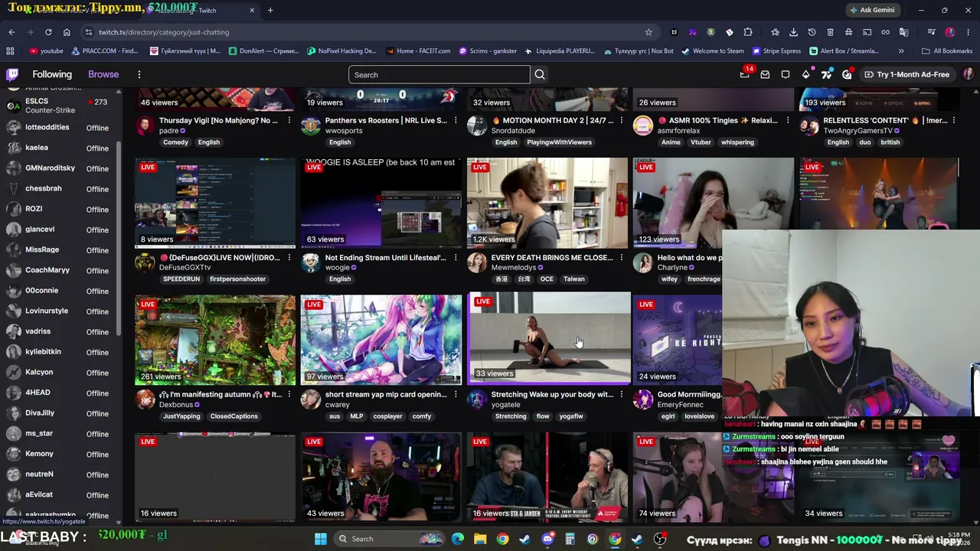
Task: Open options for padre stream card
Action: pos(289,120)
